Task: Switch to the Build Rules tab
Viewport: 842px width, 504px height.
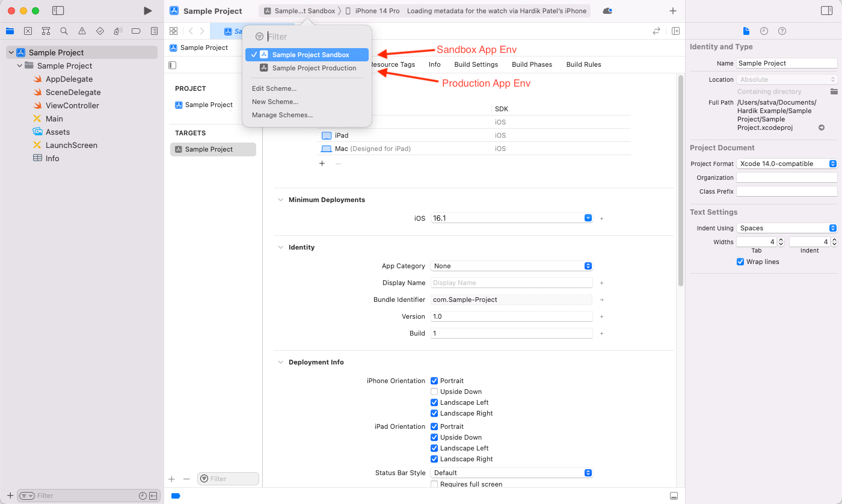Action: click(x=584, y=64)
